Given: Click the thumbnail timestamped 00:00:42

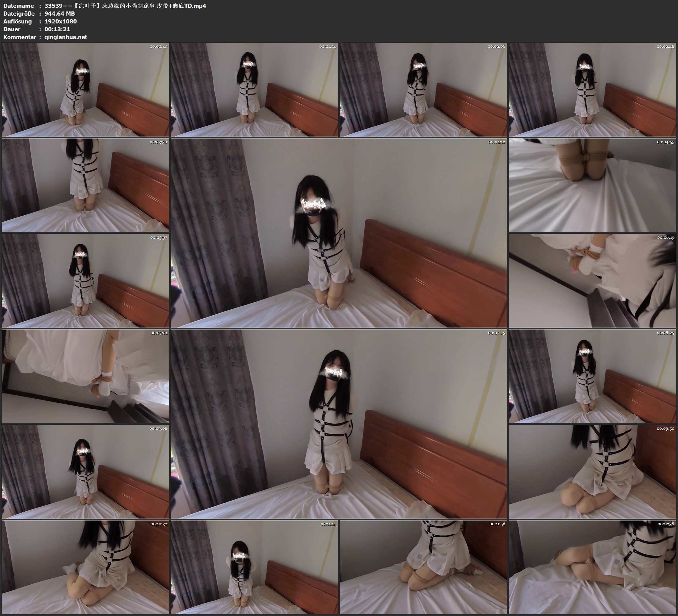Looking at the screenshot, I should click(85, 89).
